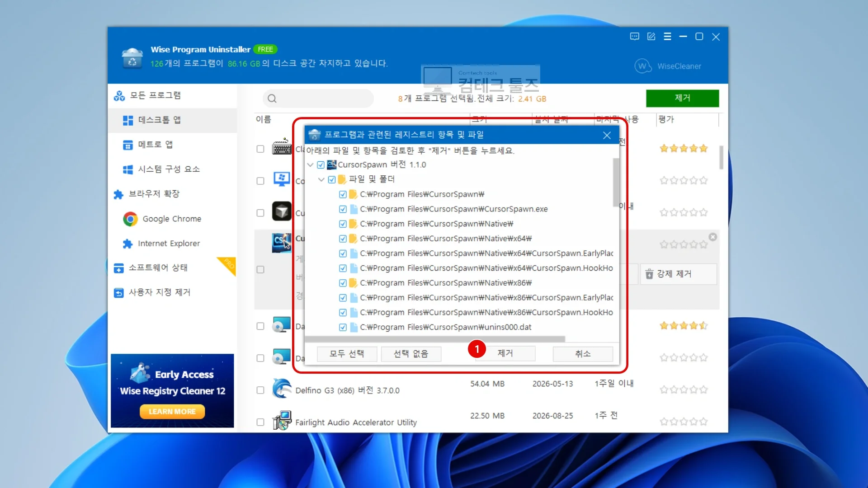Viewport: 868px width, 488px height.
Task: Uncheck the Native\x64\ folder checkbox
Action: point(343,239)
